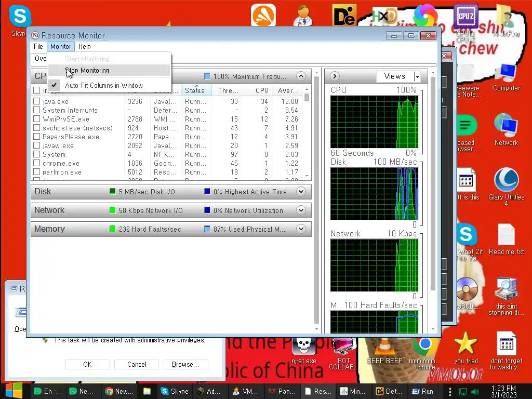Check the WmiPrvSE.exe checkbox
Viewport: 532px width, 399px height.
click(37, 119)
